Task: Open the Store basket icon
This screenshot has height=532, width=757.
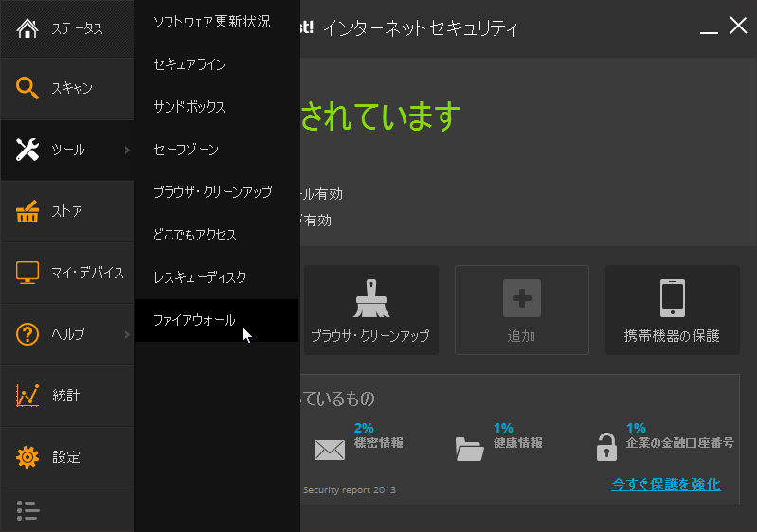Action: pyautogui.click(x=27, y=211)
